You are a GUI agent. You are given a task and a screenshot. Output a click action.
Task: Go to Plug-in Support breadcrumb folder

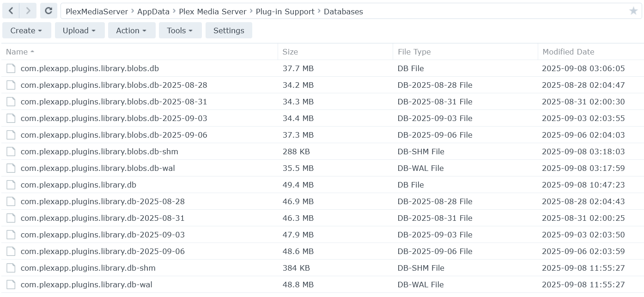click(x=285, y=12)
